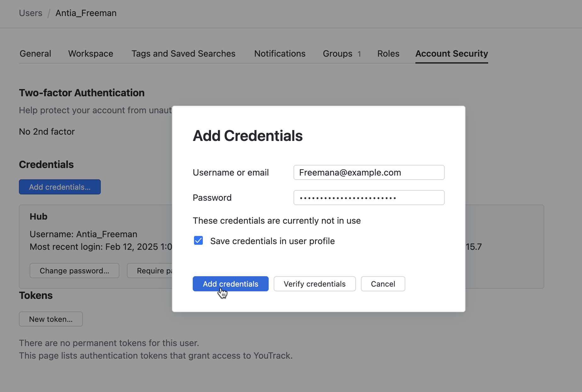Screen dimensions: 582x392
Task: Click the Verify credentials button
Action: (314, 283)
